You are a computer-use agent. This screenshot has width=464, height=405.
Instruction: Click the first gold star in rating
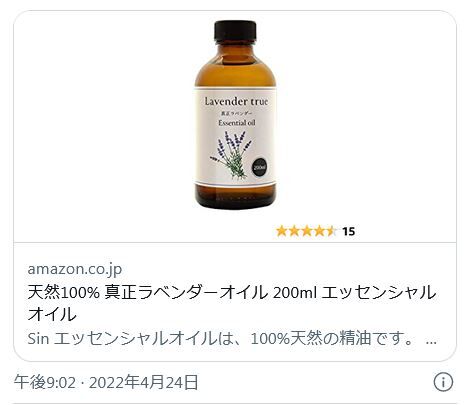(x=282, y=231)
